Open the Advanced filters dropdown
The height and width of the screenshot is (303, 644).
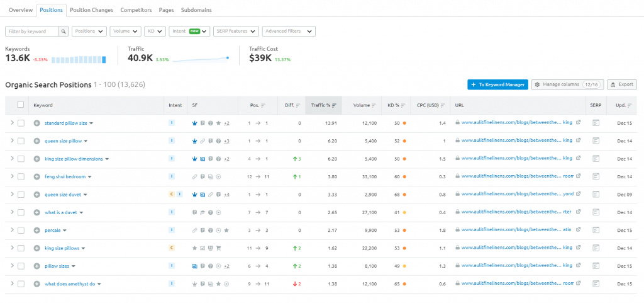click(x=289, y=31)
